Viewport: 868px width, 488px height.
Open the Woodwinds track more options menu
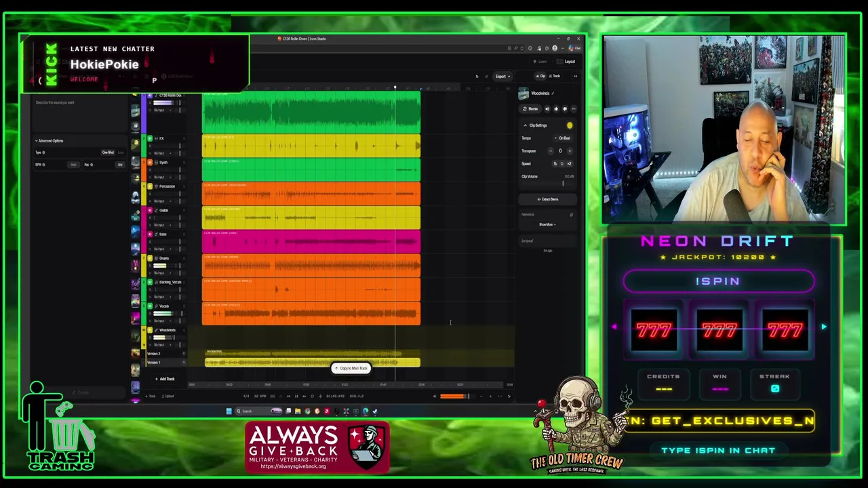pyautogui.click(x=184, y=330)
